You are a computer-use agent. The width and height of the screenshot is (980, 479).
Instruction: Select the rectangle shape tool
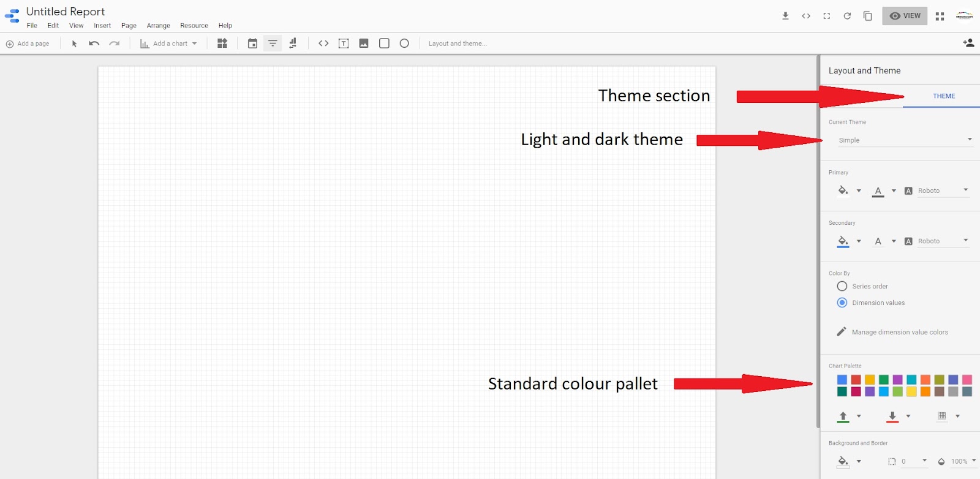[x=384, y=43]
